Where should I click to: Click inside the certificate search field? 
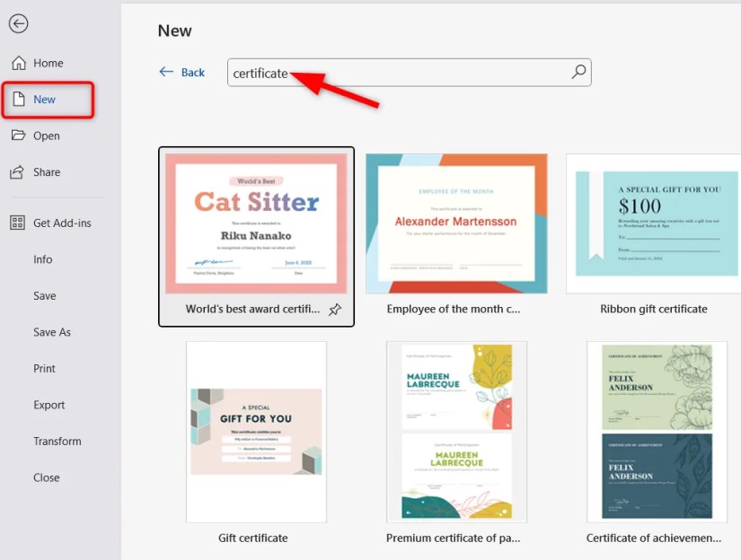(410, 72)
